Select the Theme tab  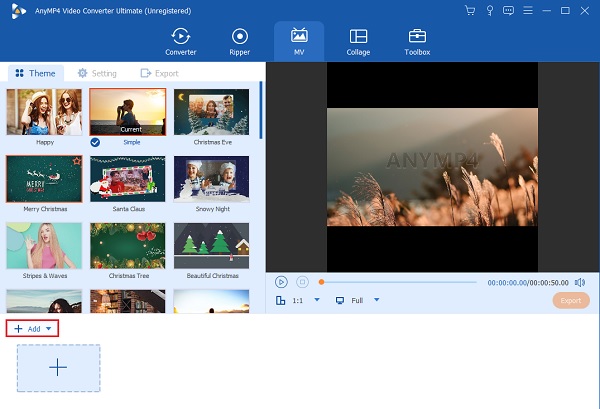35,73
